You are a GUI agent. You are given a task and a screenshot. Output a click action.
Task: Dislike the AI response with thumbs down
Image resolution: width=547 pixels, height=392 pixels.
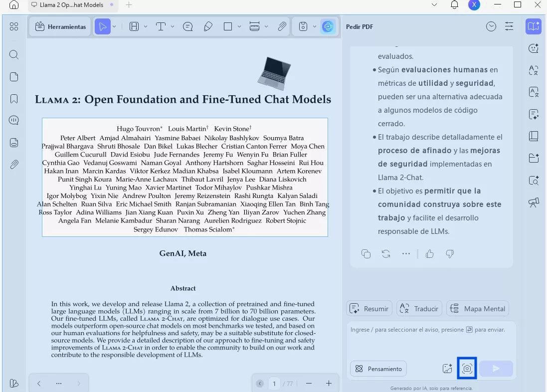(x=450, y=254)
